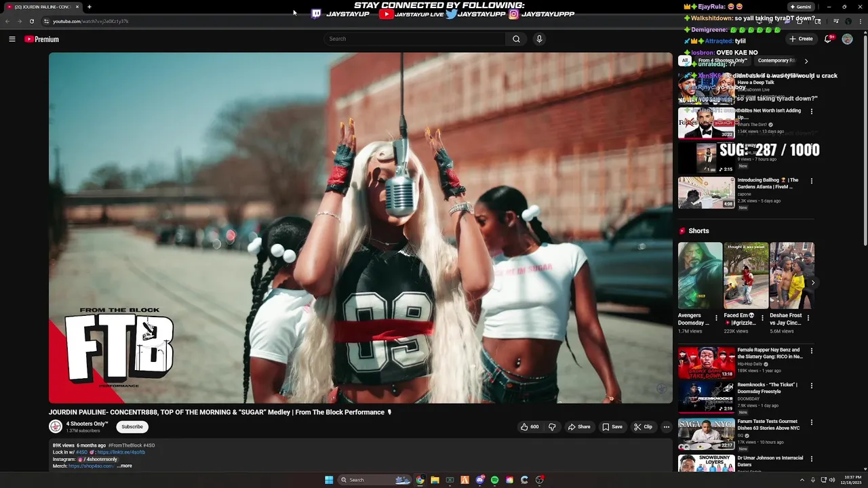This screenshot has width=868, height=488.
Task: Open 4 Shooters Only channel name
Action: [87, 424]
